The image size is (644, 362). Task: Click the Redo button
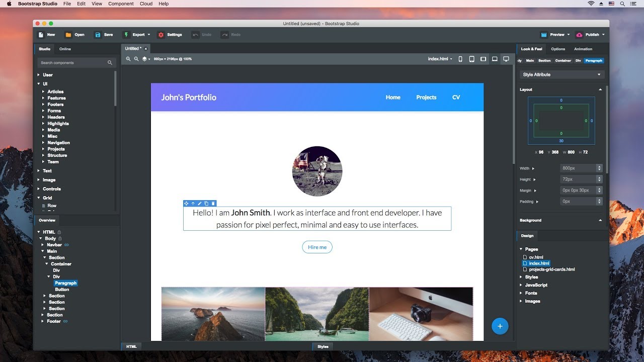pyautogui.click(x=231, y=35)
